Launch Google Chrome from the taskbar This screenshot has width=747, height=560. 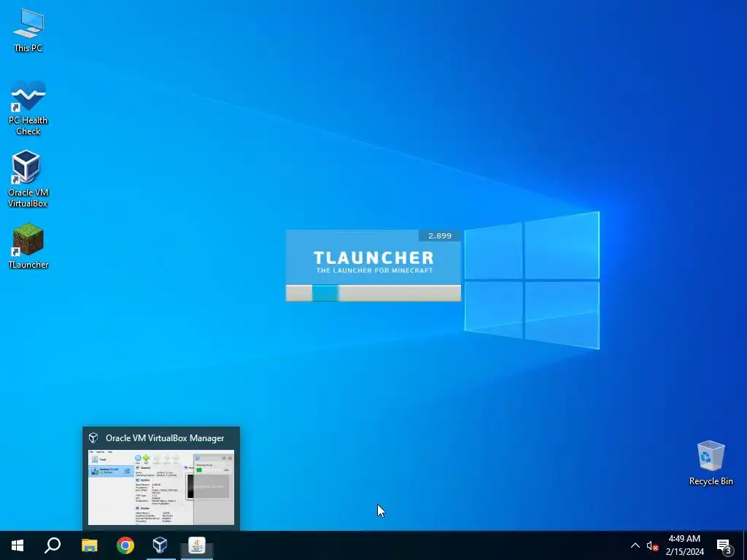click(125, 545)
